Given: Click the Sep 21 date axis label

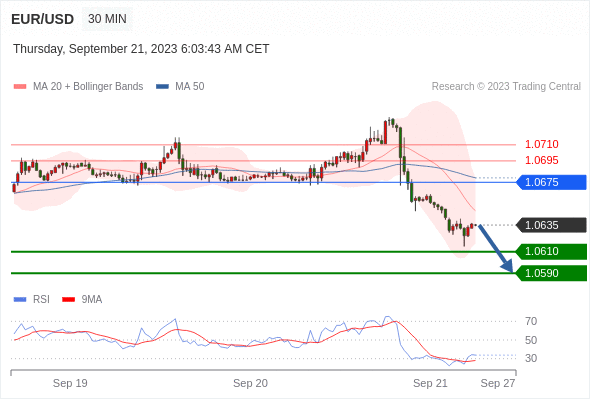Looking at the screenshot, I should click(430, 383).
